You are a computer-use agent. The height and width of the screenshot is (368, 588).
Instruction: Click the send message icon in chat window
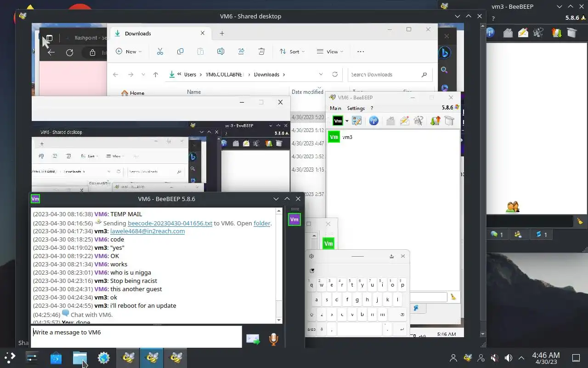tap(253, 339)
